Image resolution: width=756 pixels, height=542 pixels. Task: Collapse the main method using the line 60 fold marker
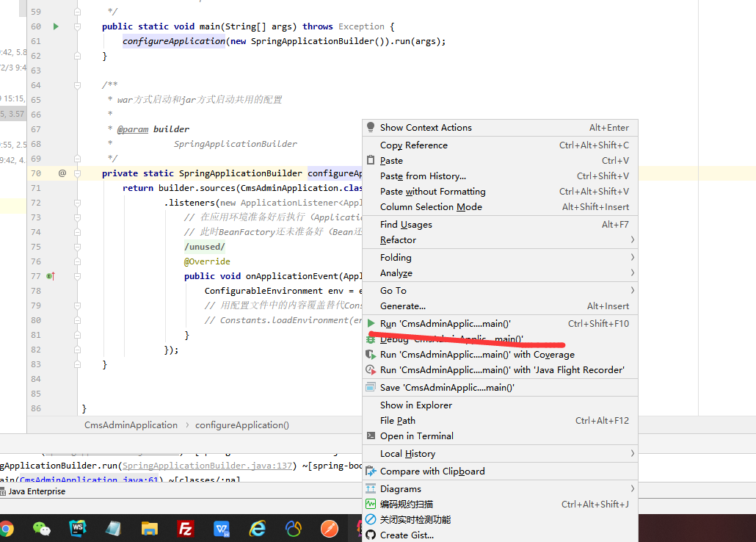77,26
